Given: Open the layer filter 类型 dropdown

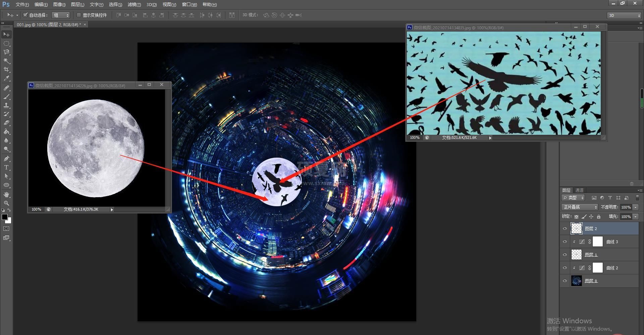Looking at the screenshot, I should click(573, 198).
